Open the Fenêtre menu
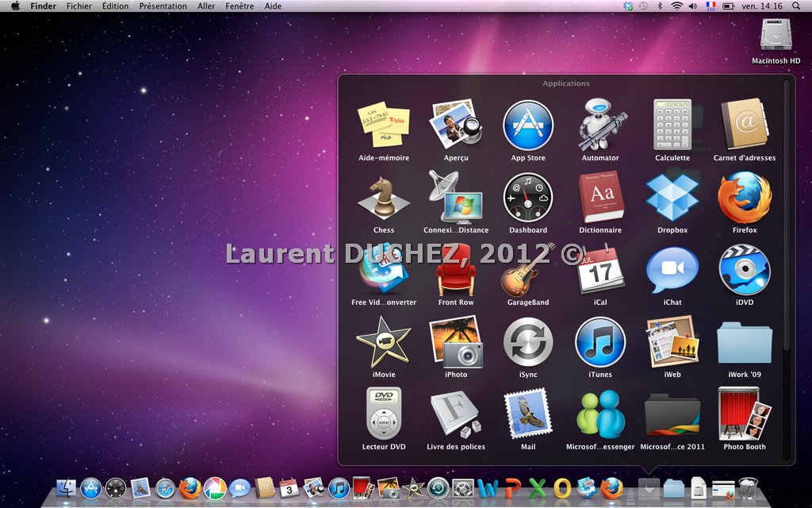The height and width of the screenshot is (508, 812). tap(239, 6)
